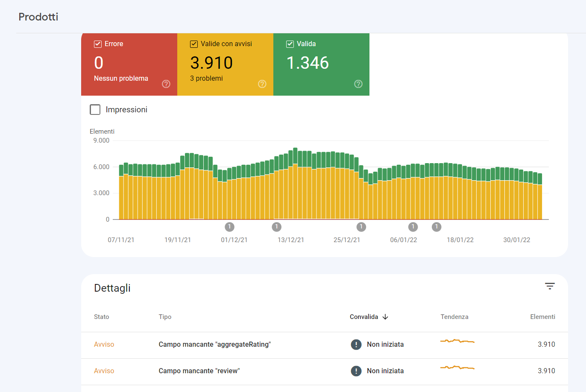
Task: Click the warning status icon for review row
Action: coord(356,371)
